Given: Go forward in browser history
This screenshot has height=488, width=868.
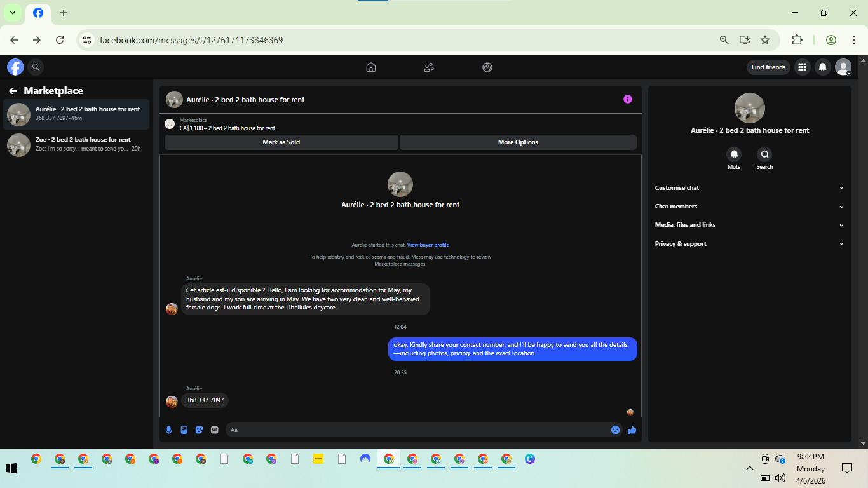Looking at the screenshot, I should 37,40.
